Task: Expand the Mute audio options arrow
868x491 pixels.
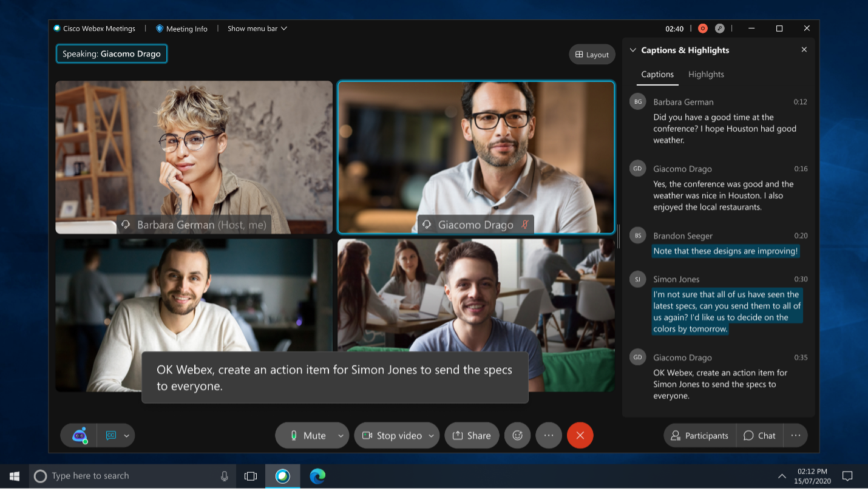Action: (341, 435)
